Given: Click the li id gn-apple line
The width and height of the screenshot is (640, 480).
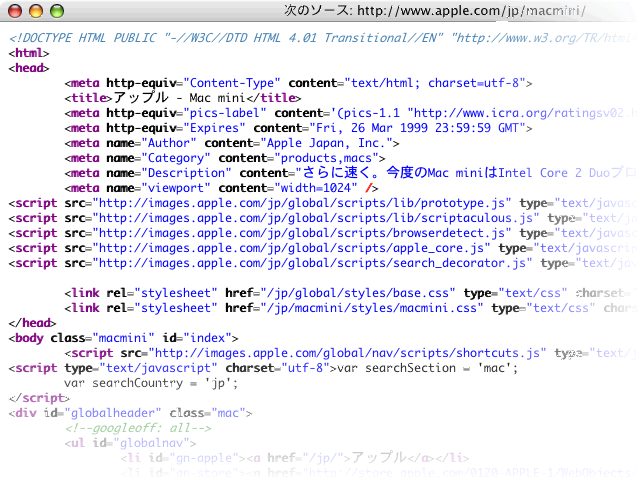Looking at the screenshot, I should click(295, 458).
